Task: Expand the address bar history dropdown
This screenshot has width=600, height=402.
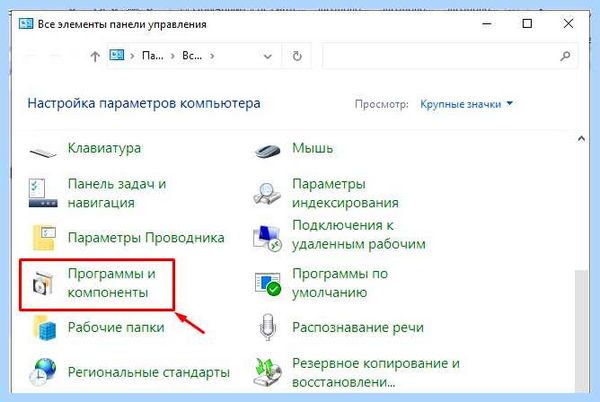Action: click(267, 57)
